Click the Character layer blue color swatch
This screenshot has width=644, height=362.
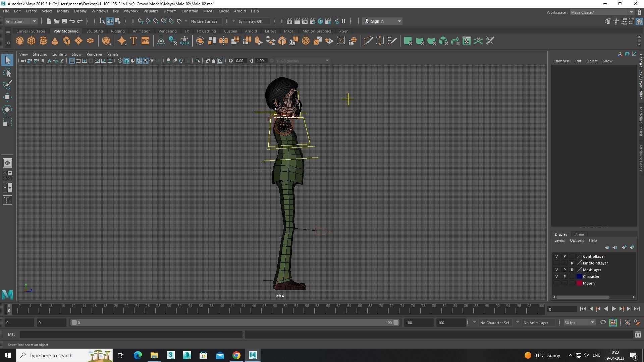(579, 277)
